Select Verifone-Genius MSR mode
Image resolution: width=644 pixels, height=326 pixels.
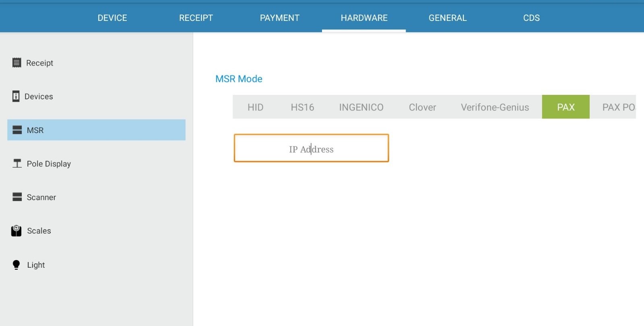point(495,107)
